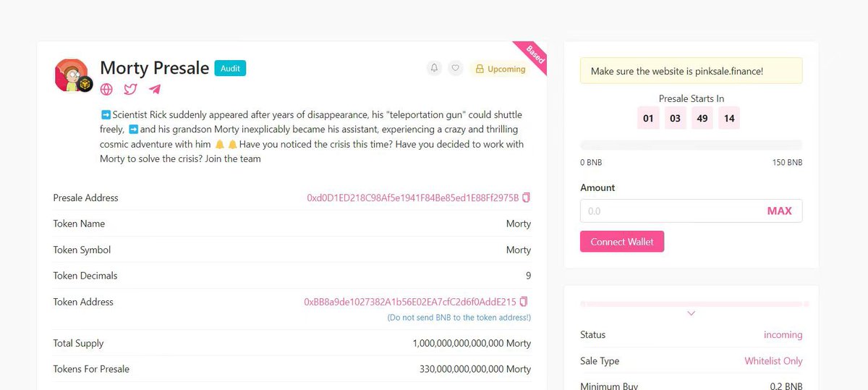The width and height of the screenshot is (868, 390).
Task: Click the pinksale.finance warning notice
Action: [691, 71]
